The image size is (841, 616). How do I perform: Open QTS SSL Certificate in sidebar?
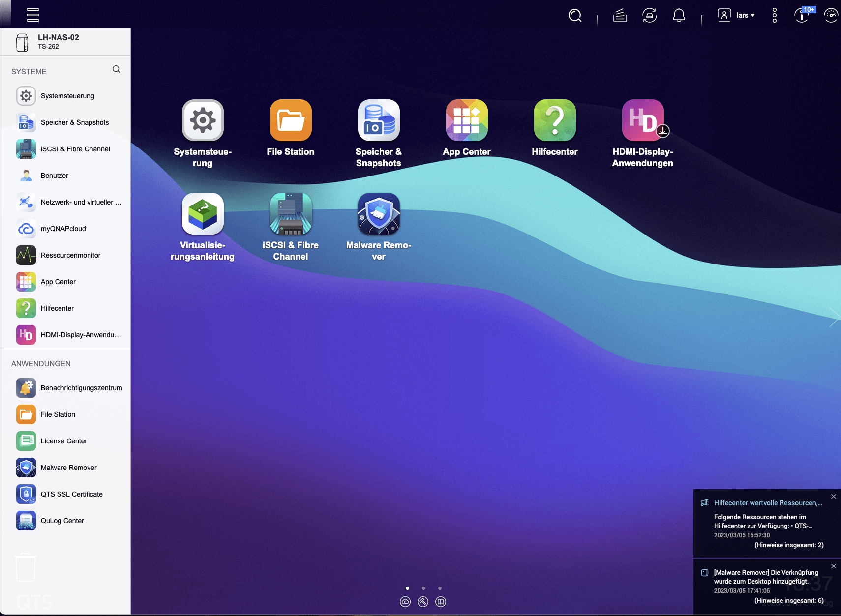click(x=65, y=494)
